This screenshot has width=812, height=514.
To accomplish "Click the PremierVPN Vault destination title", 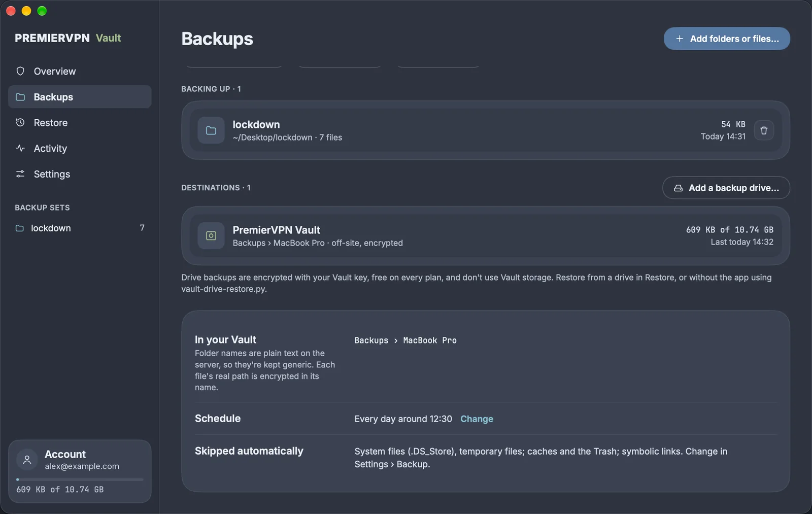I will (277, 230).
